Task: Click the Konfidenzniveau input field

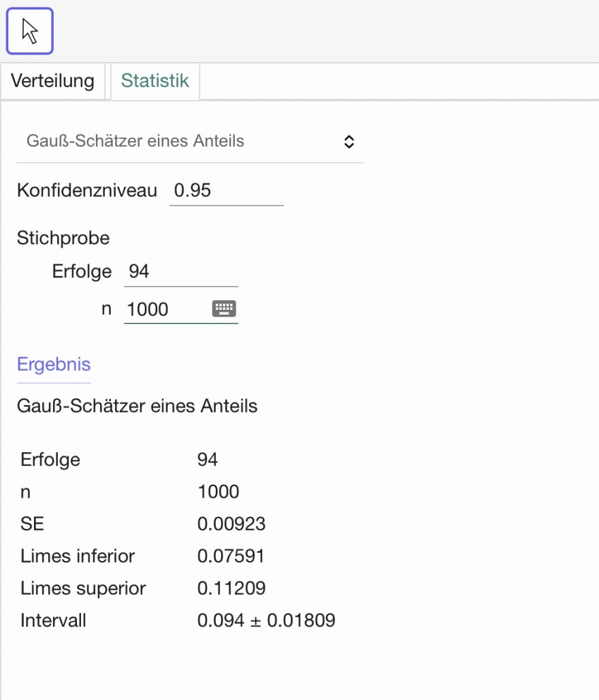Action: (x=227, y=191)
